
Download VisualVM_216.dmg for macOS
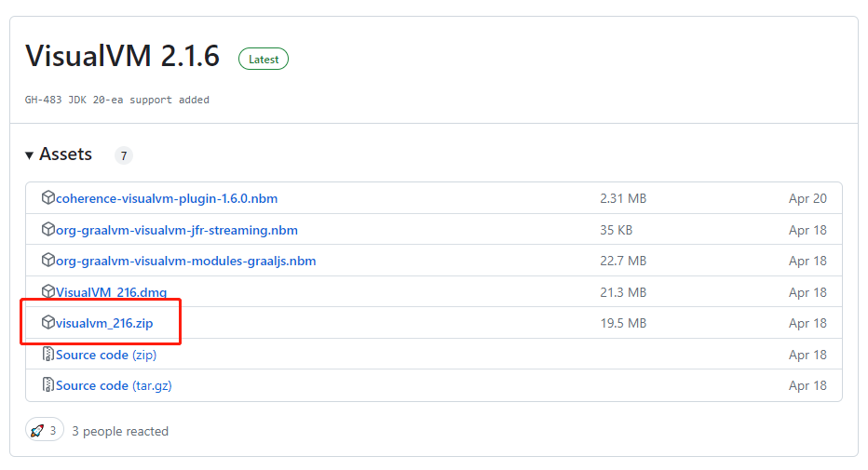pyautogui.click(x=111, y=292)
